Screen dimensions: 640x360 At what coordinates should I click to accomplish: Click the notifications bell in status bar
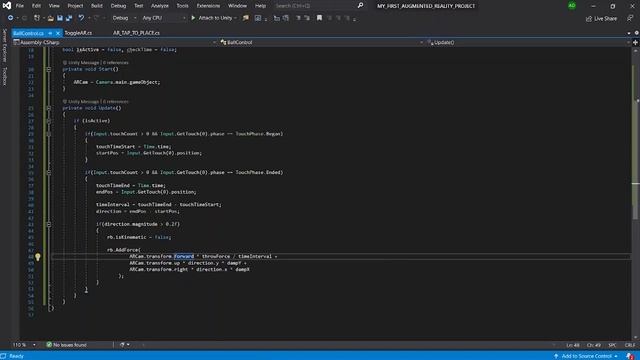tap(630, 356)
